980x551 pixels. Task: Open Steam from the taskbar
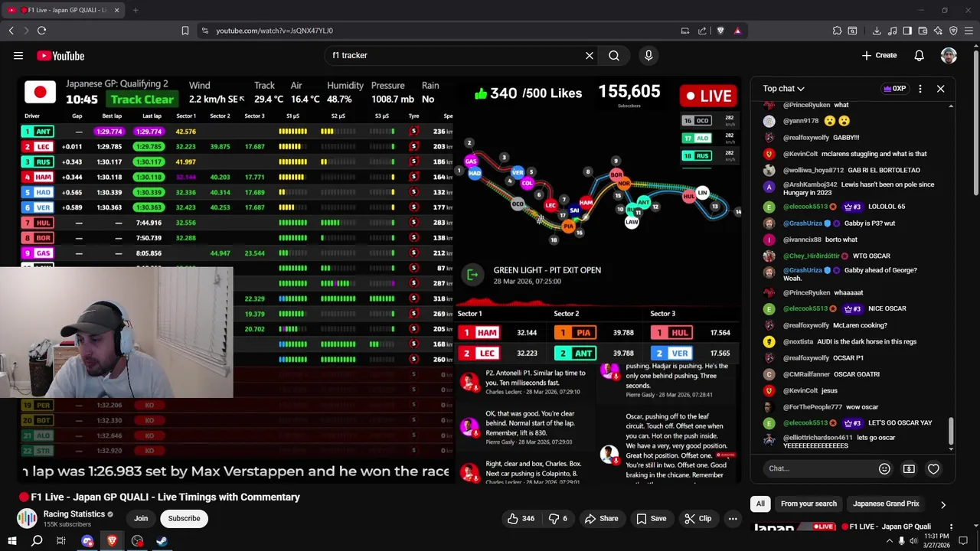point(162,541)
